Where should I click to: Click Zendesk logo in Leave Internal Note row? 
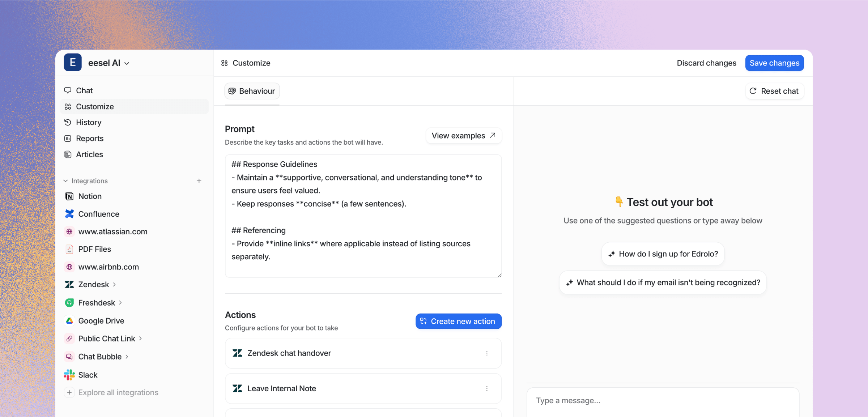[x=237, y=388]
